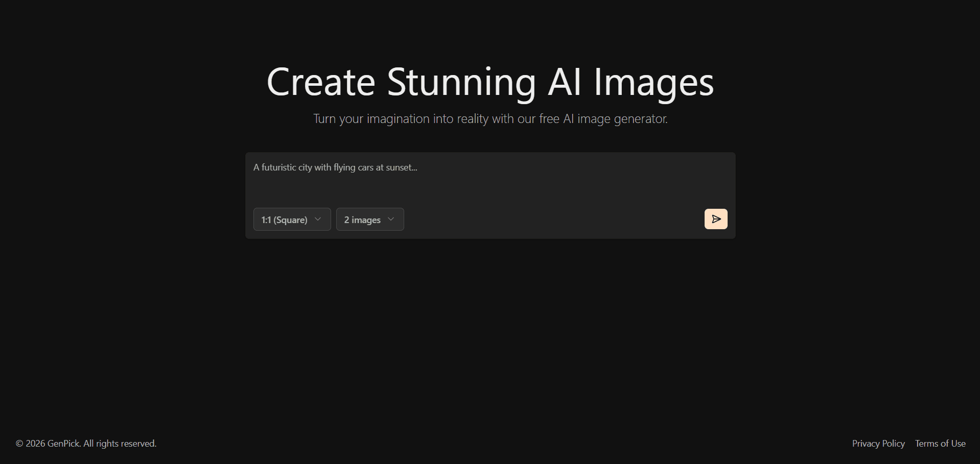Click the "Create Stunning AI Images" heading
The image size is (980, 464).
489,82
